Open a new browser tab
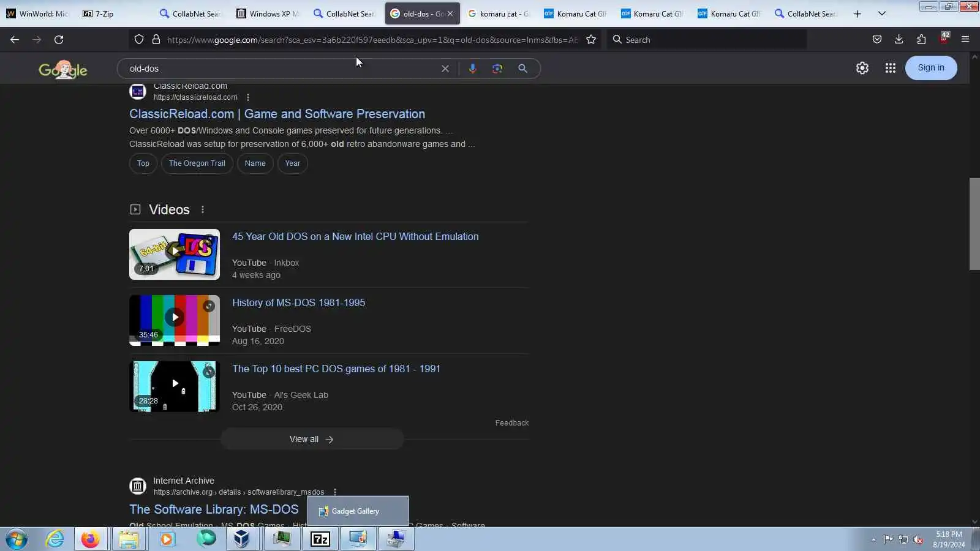This screenshot has width=980, height=551. pyautogui.click(x=858, y=13)
